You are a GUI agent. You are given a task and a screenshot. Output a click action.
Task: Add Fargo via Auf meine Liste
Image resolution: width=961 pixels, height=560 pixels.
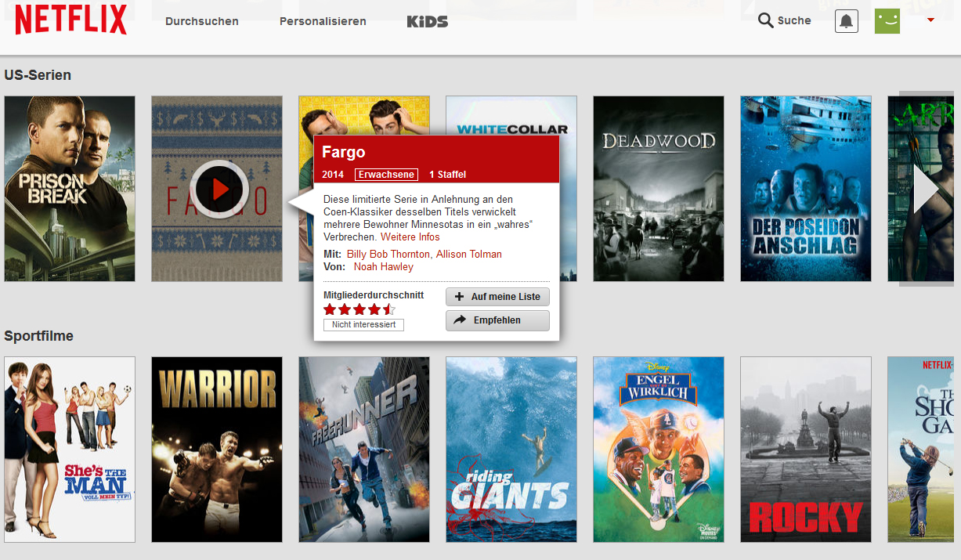pos(497,297)
